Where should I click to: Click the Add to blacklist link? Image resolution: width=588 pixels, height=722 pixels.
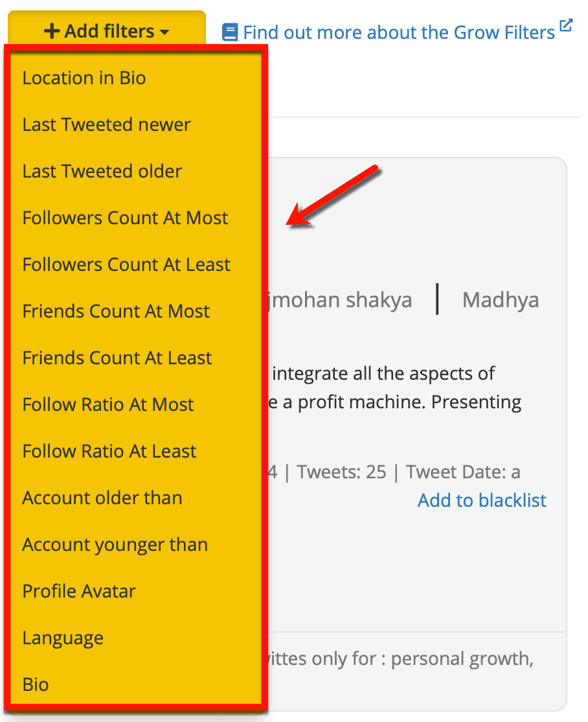pyautogui.click(x=482, y=500)
